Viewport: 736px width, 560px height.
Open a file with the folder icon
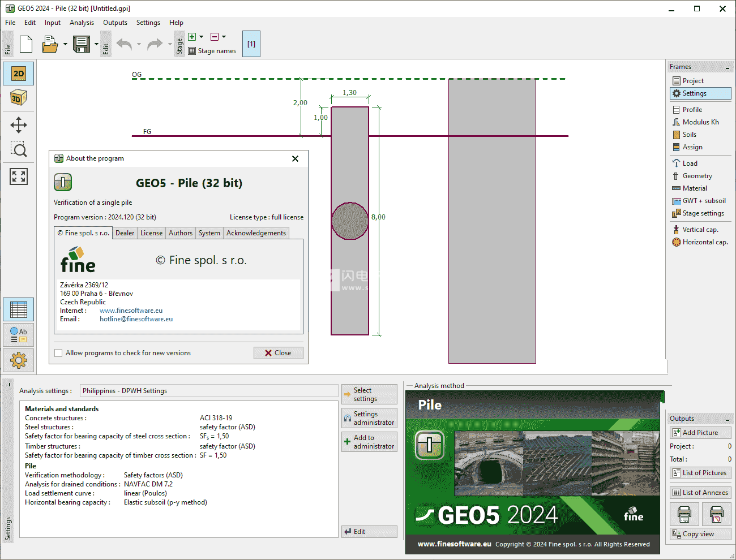pyautogui.click(x=50, y=44)
